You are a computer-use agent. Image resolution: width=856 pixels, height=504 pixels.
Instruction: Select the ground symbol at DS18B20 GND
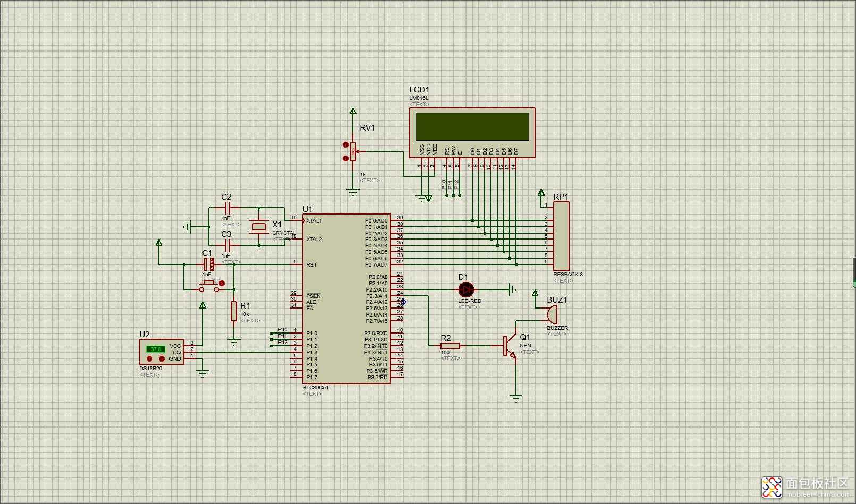coord(202,374)
